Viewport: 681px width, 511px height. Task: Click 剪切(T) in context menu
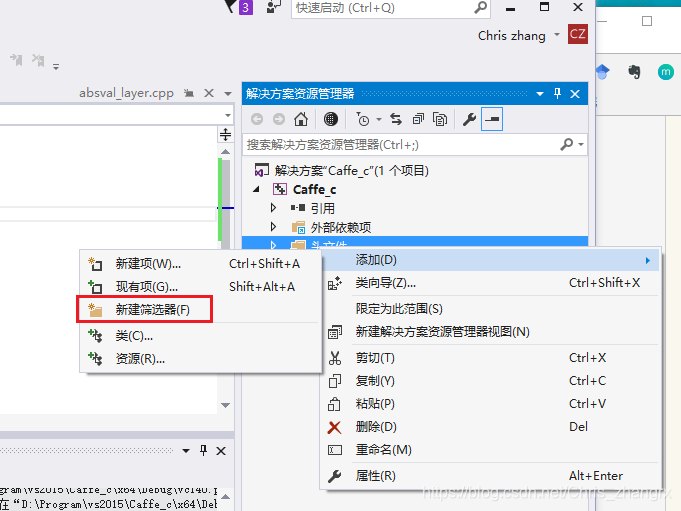(491, 358)
